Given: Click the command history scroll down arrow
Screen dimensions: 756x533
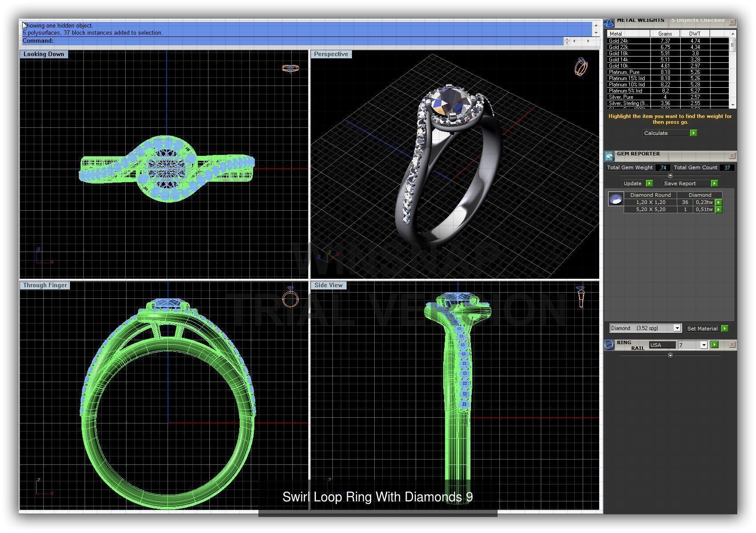Looking at the screenshot, I should [x=596, y=33].
